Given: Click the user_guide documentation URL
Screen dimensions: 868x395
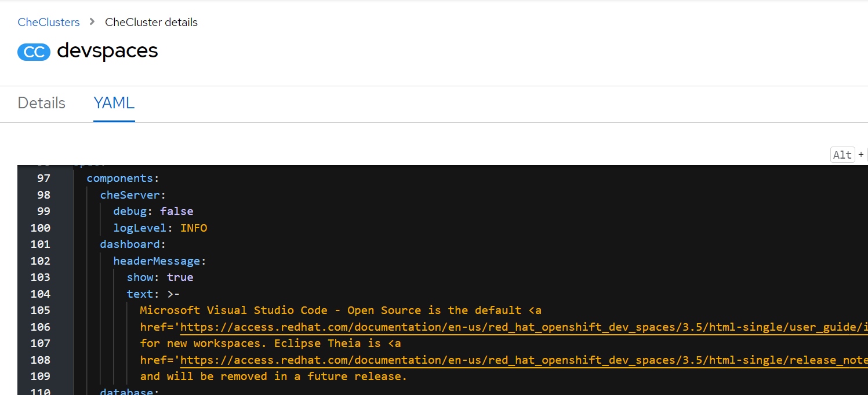Looking at the screenshot, I should click(x=522, y=327).
